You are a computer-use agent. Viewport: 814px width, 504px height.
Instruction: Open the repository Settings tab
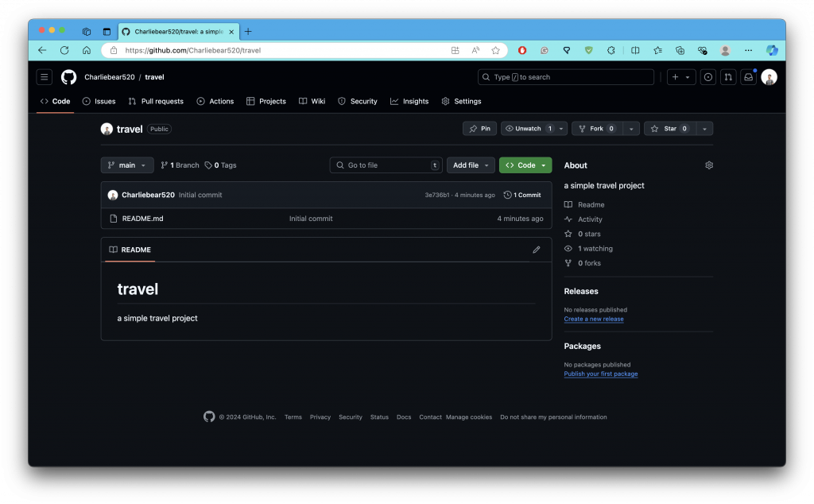pyautogui.click(x=462, y=101)
